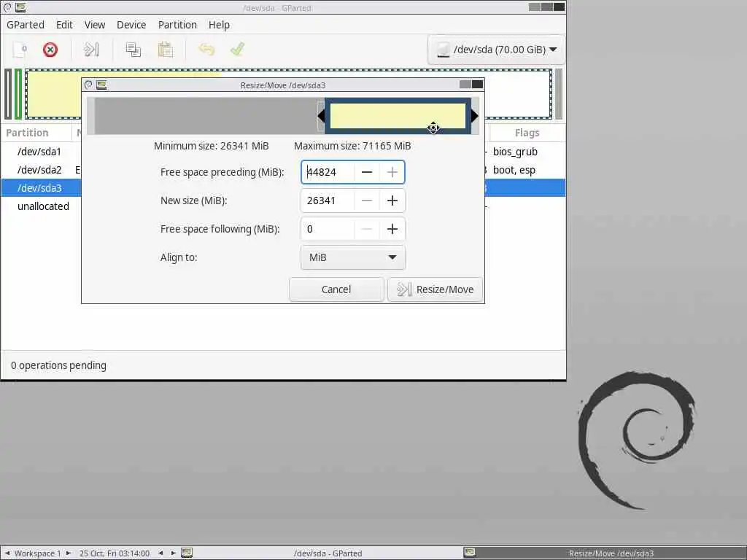Click the Minimum size 26341 MiB label

[211, 146]
